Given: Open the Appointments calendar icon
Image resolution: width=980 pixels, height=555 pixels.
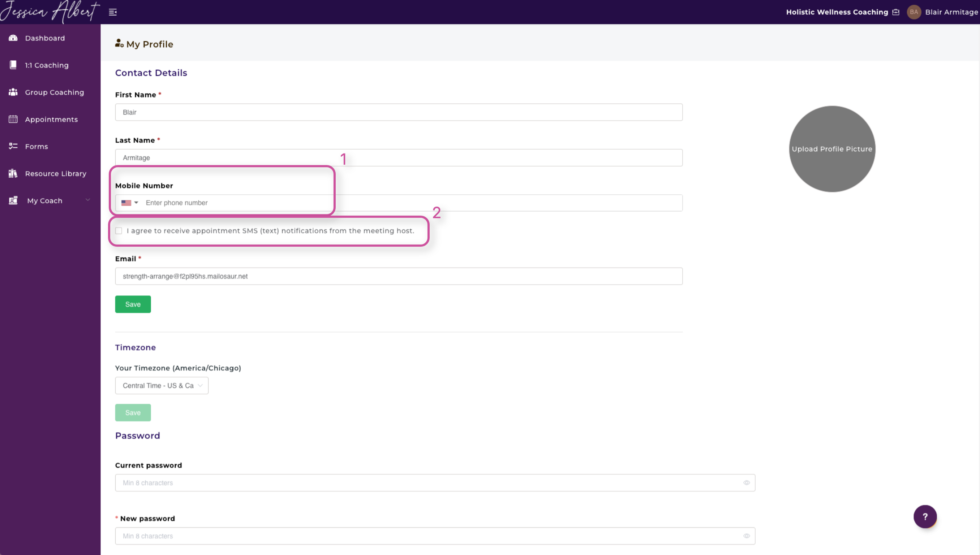Looking at the screenshot, I should tap(13, 119).
